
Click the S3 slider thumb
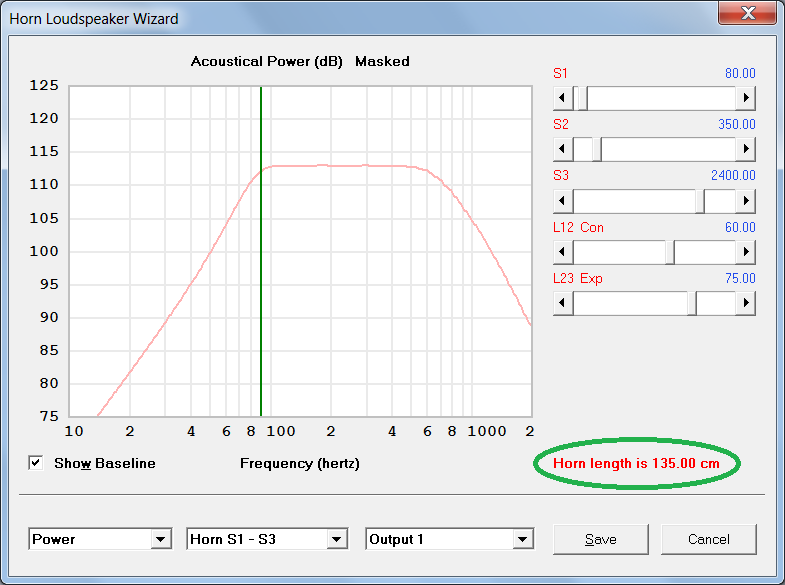700,201
